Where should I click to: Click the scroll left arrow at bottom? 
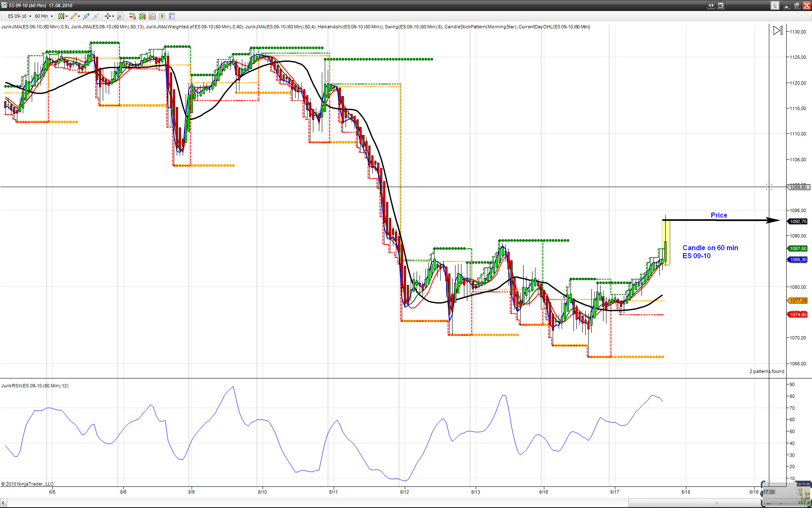(3, 502)
